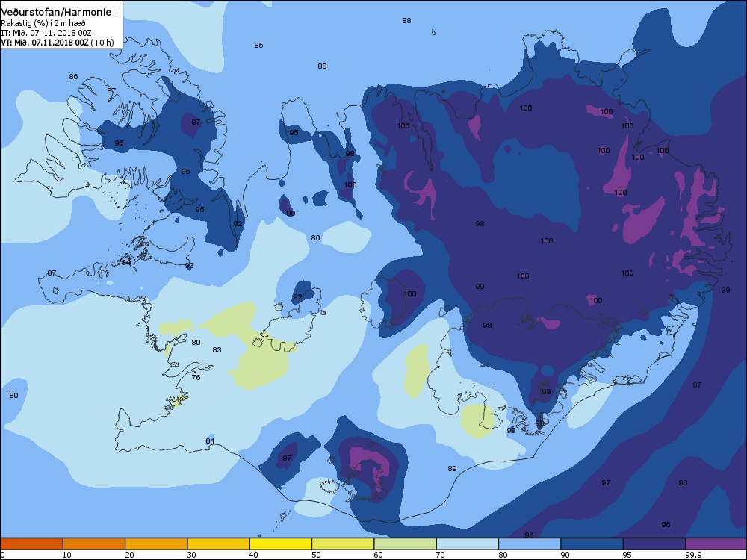747x560 pixels.
Task: Select the 95–99.9 dark indigo legend swatch
Action: tap(654, 544)
